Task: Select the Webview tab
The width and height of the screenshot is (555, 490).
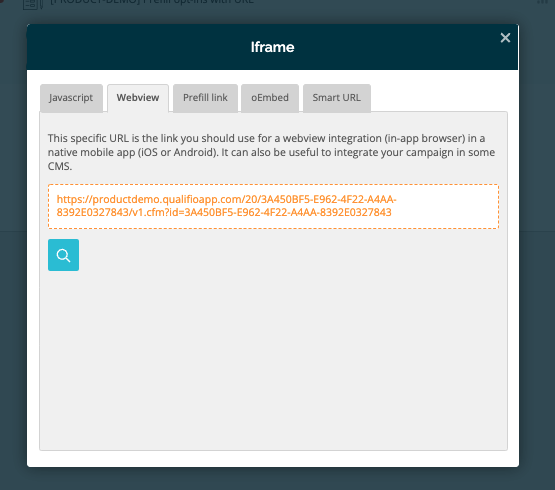Action: point(138,98)
